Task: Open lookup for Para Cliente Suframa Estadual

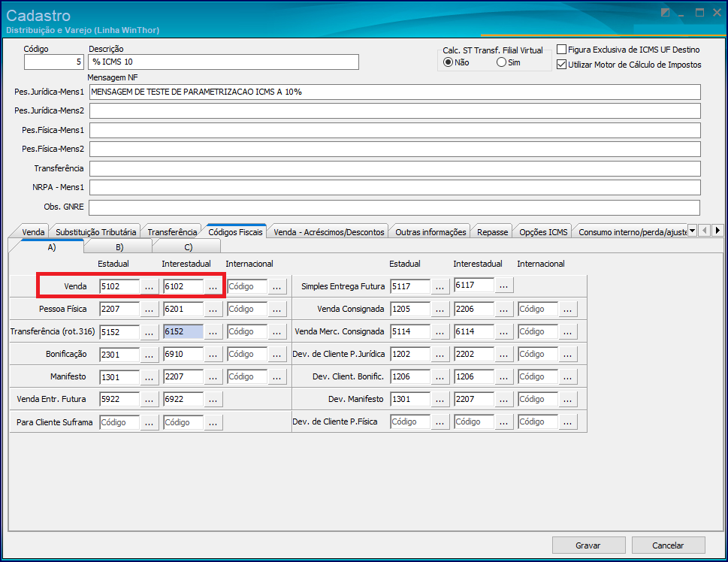Action: coord(149,423)
